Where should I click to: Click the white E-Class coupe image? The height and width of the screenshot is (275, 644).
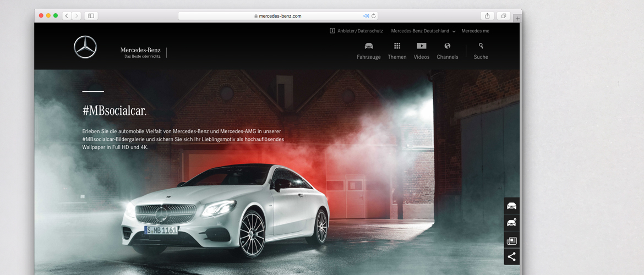click(x=226, y=211)
